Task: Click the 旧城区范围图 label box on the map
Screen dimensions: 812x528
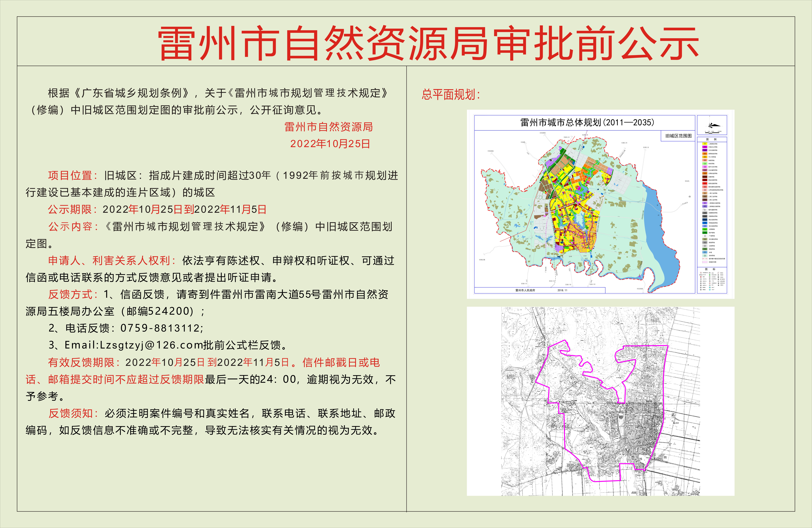Action: (678, 136)
